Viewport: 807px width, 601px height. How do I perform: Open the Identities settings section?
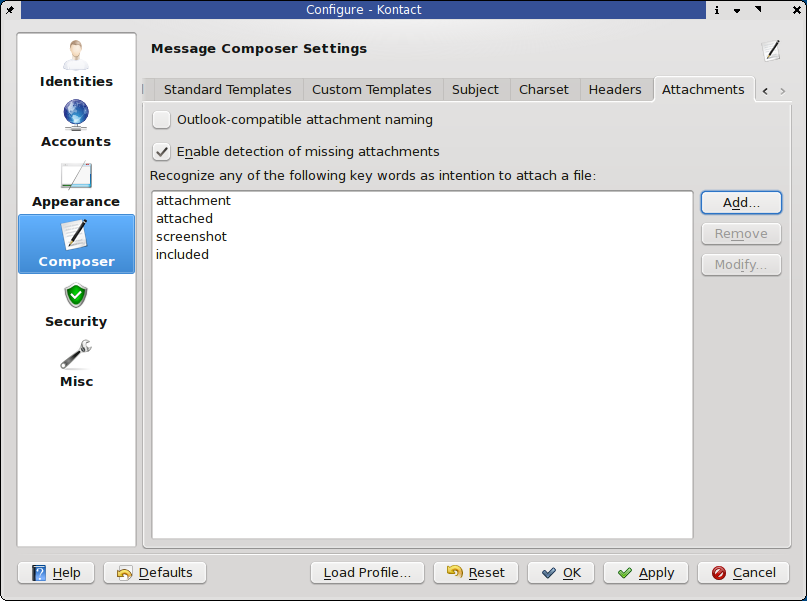pyautogui.click(x=76, y=64)
